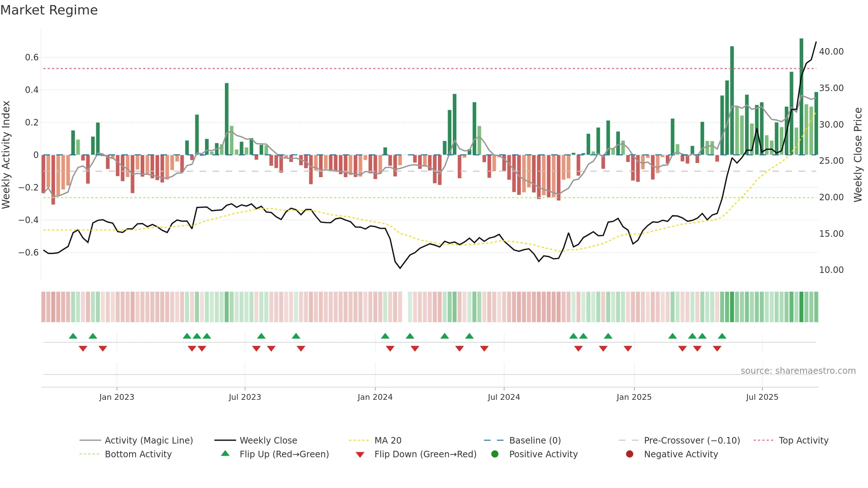Toggle the Weekly Close legend entry
Screen dimensions: 868x488
[256, 440]
